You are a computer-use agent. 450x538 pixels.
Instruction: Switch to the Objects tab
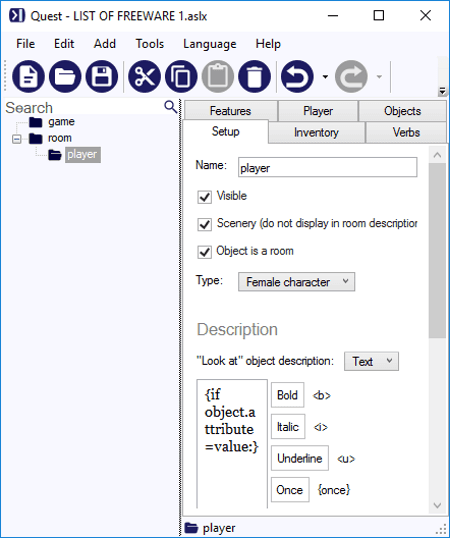click(x=402, y=111)
